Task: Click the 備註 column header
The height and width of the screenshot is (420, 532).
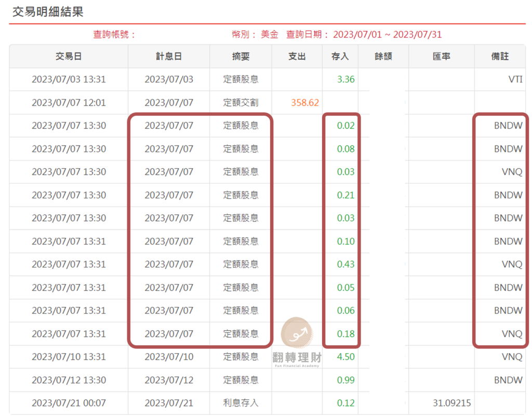Action: [x=500, y=56]
